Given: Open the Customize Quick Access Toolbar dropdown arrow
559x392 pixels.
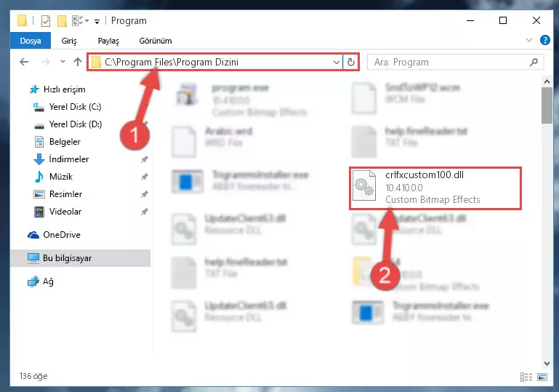Looking at the screenshot, I should pyautogui.click(x=97, y=22).
